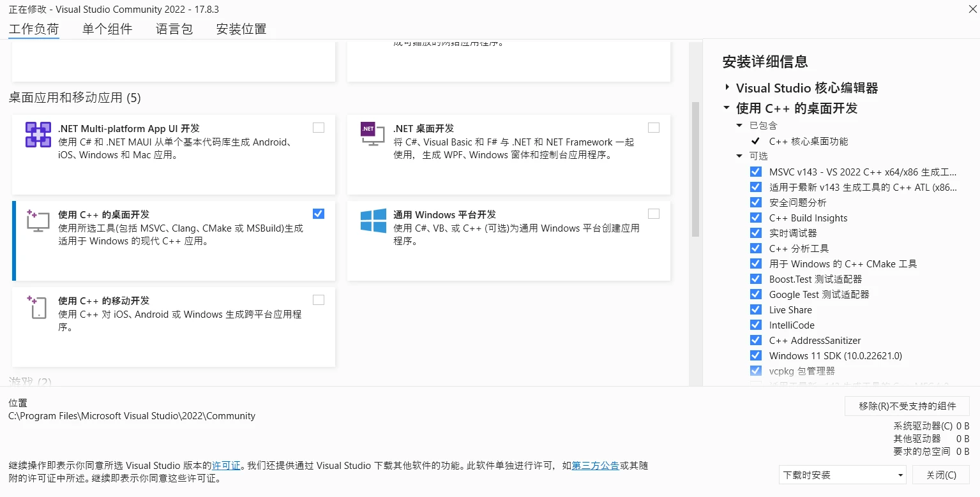This screenshot has width=980, height=497.
Task: Uncheck the Live Share component
Action: (x=756, y=309)
